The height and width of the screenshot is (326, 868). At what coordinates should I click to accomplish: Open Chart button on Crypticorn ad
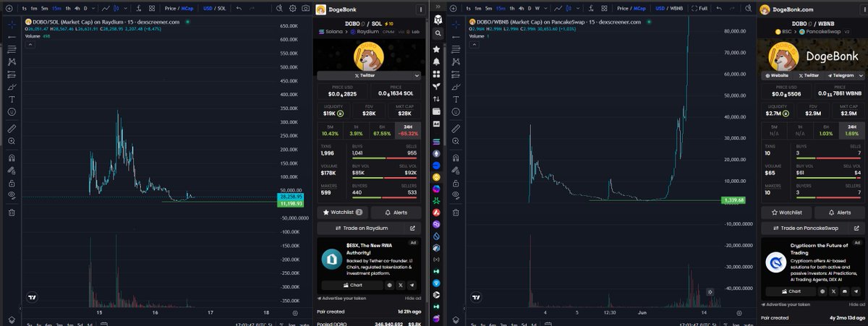(x=790, y=291)
